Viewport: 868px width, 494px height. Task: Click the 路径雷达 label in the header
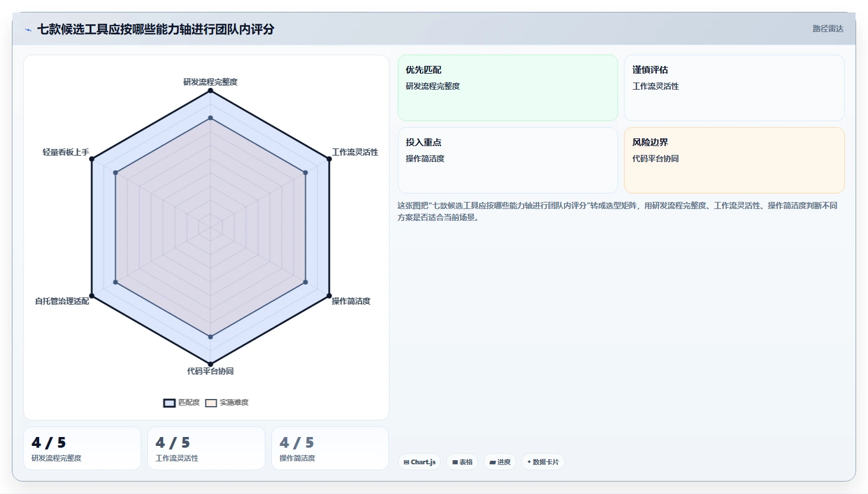coord(828,28)
